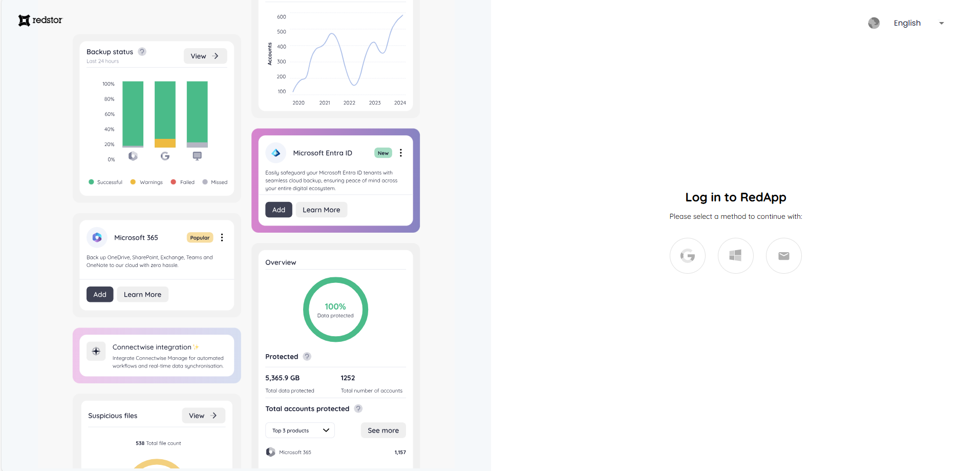Viewport: 980px width, 471px height.
Task: Click the 538 Total file count text
Action: [158, 443]
